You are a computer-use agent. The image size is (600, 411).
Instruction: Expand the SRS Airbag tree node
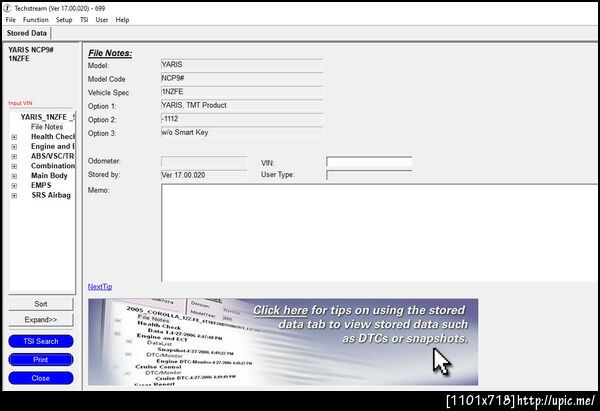point(14,196)
